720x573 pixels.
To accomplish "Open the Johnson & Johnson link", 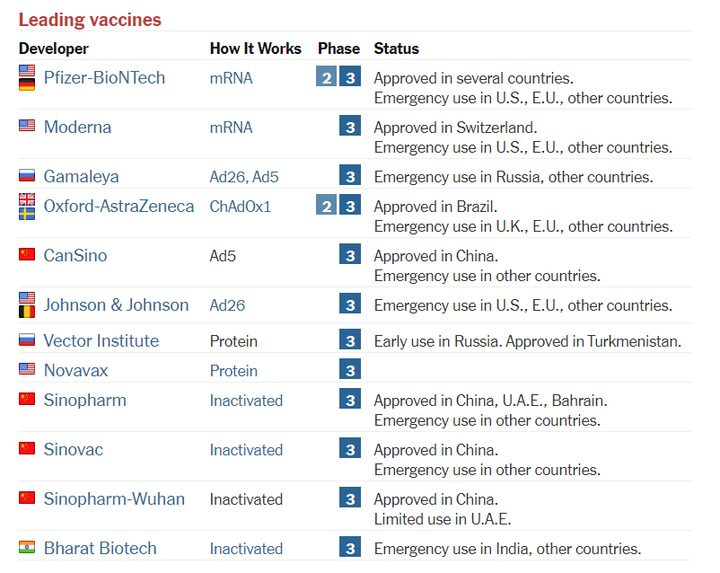I will pos(116,305).
